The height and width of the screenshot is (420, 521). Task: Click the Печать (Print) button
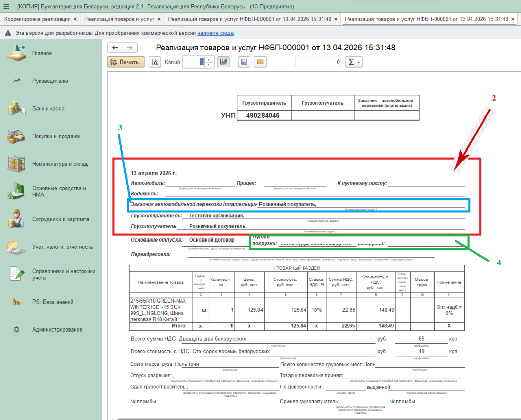coord(125,62)
